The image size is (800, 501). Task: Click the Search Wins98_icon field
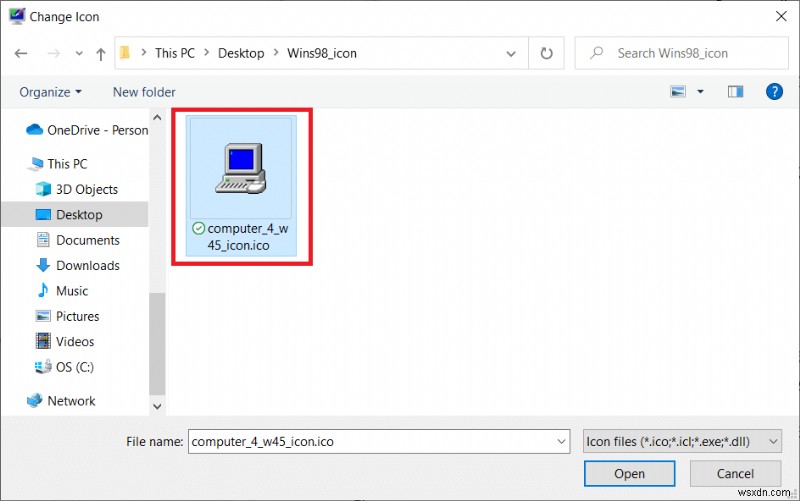pos(681,53)
